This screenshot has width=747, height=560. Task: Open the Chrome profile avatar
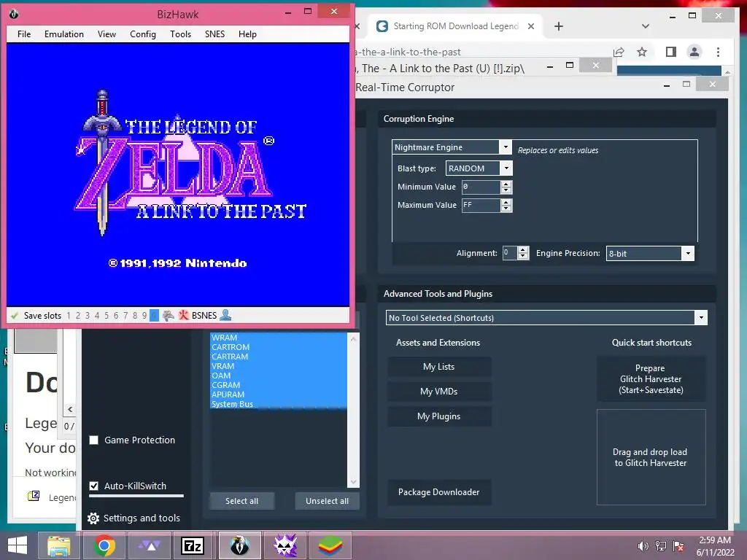694,52
